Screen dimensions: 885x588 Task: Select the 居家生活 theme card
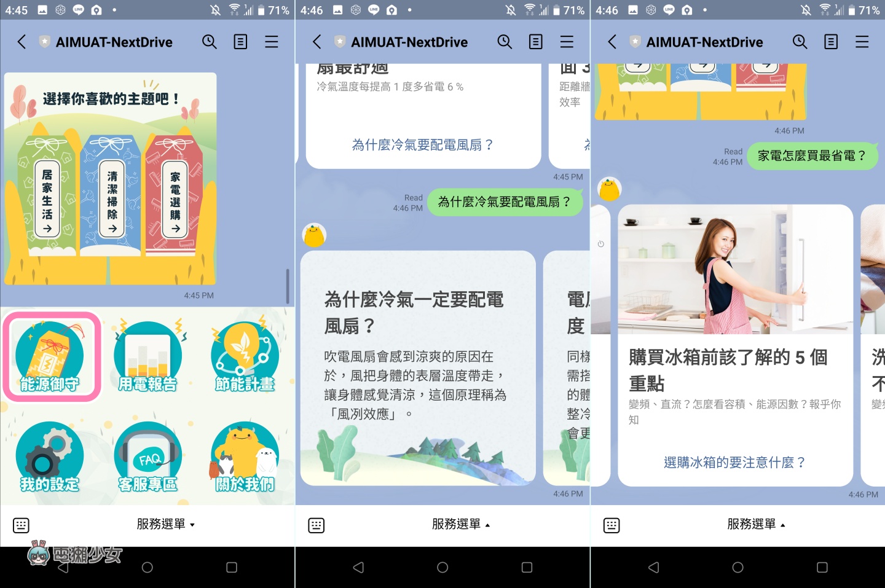pyautogui.click(x=47, y=200)
